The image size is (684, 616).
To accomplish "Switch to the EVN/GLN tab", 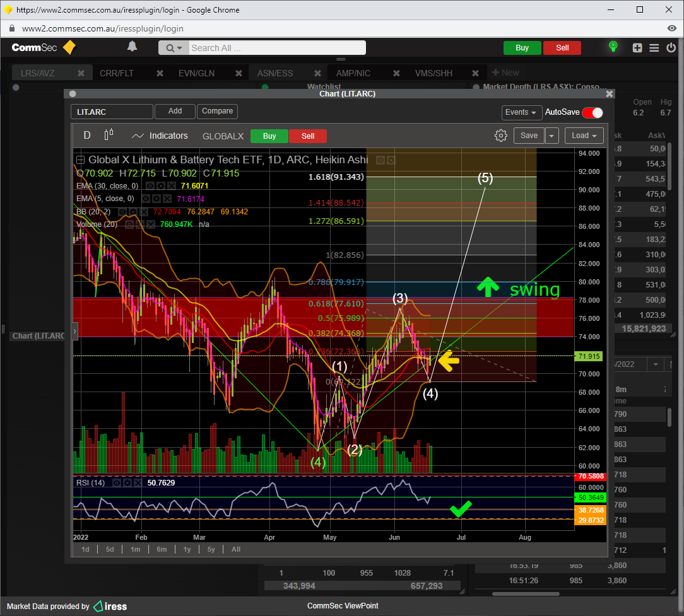I will [x=196, y=73].
